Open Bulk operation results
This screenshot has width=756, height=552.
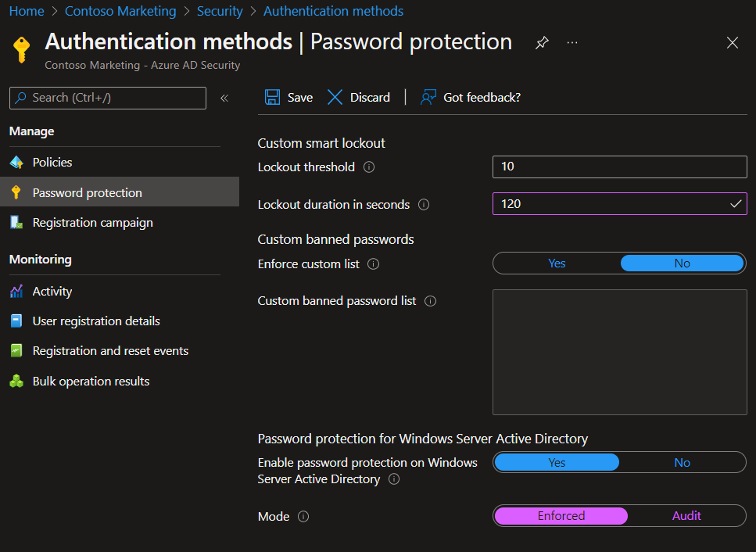click(x=91, y=382)
